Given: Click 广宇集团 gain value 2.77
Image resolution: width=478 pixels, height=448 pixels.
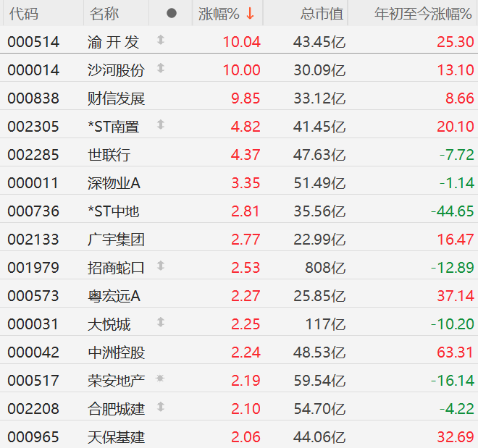Looking at the screenshot, I should 246,240.
